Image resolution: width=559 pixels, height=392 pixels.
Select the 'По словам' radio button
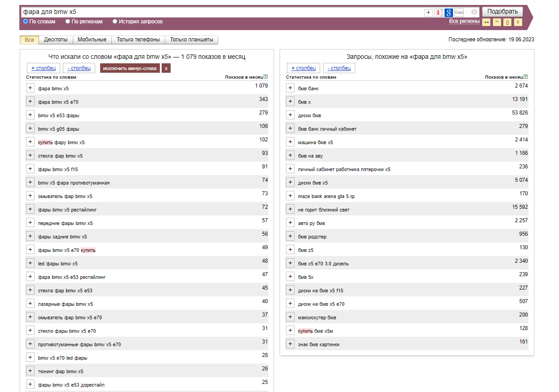[26, 21]
